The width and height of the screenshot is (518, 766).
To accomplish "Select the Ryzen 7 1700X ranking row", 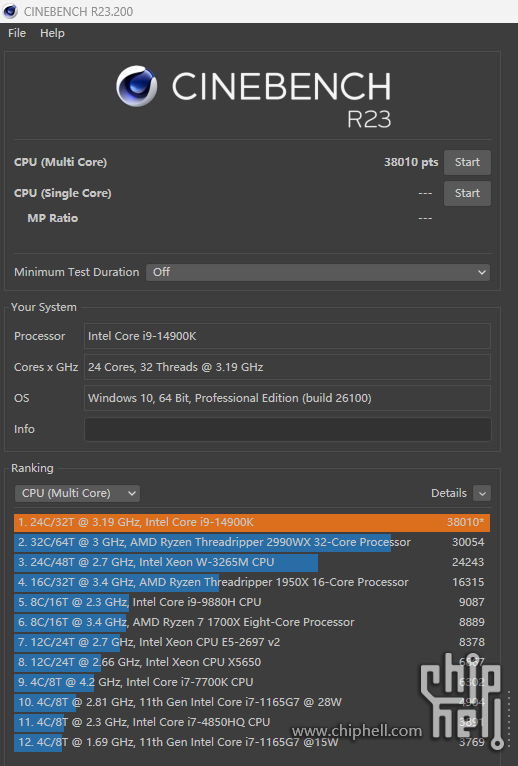I will [252, 622].
